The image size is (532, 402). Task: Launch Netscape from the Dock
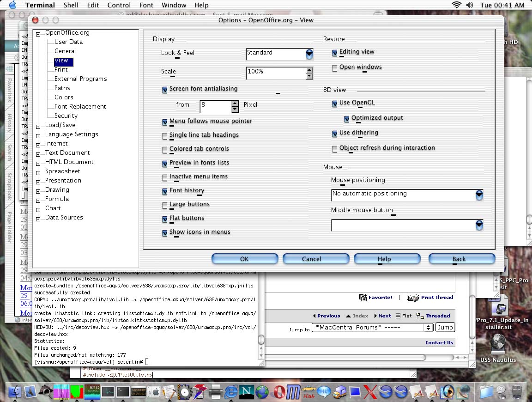tap(247, 392)
